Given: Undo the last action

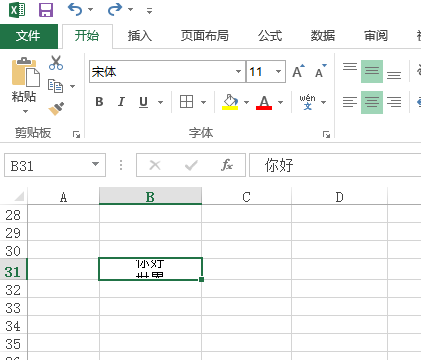Looking at the screenshot, I should coord(75,9).
